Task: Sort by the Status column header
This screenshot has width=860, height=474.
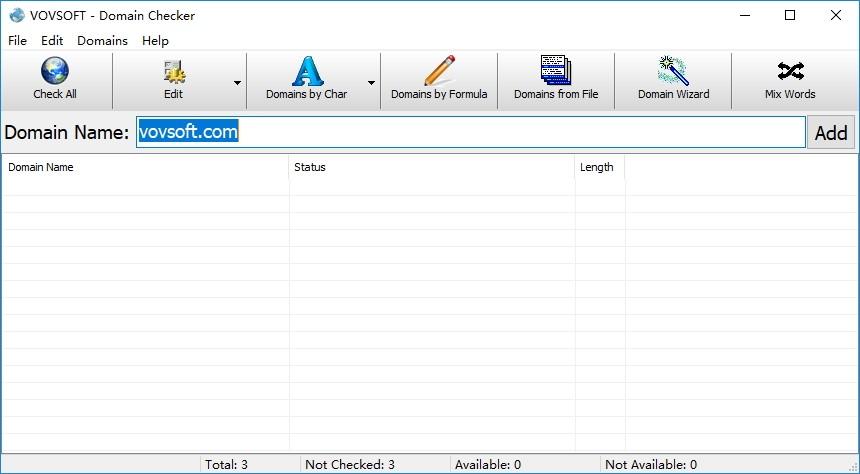Action: (431, 167)
